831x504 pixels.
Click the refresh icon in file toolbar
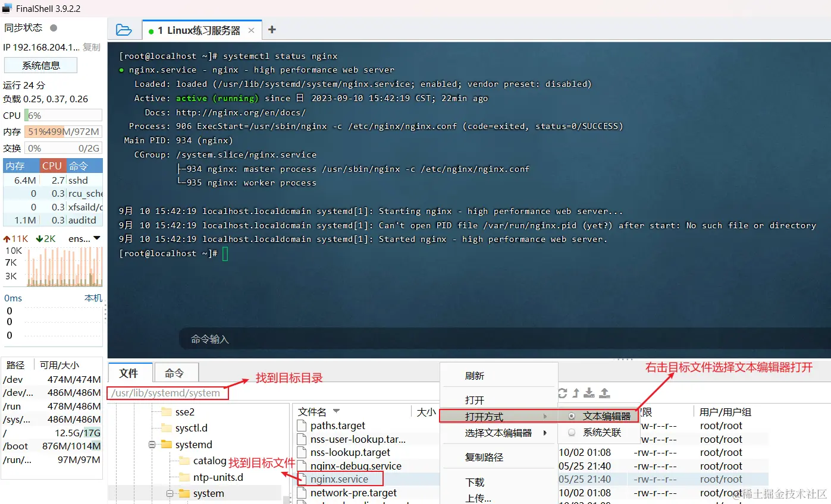[562, 393]
